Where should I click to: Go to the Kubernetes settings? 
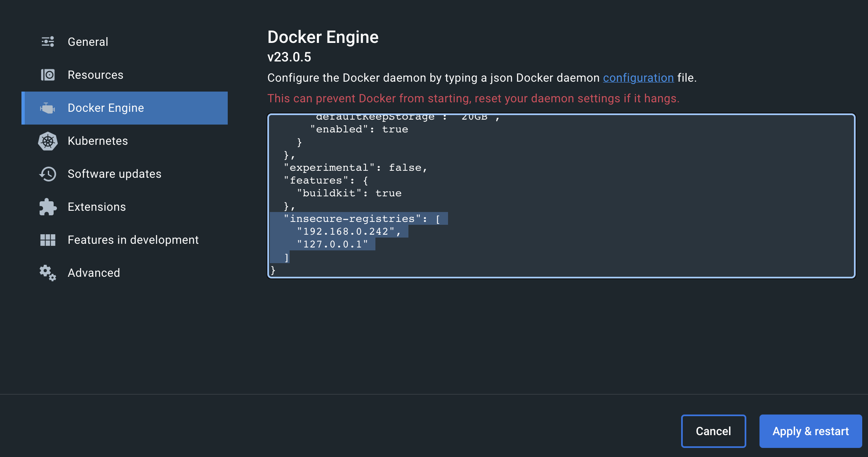125,141
